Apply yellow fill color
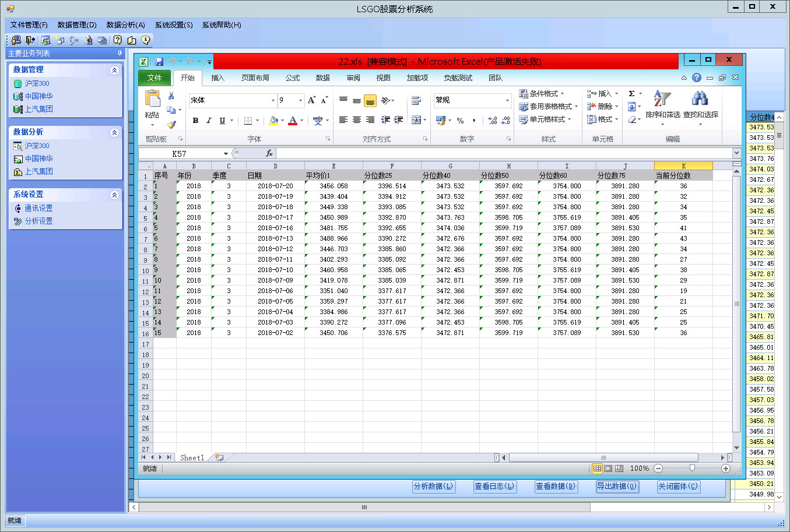The image size is (790, 532). click(x=273, y=121)
